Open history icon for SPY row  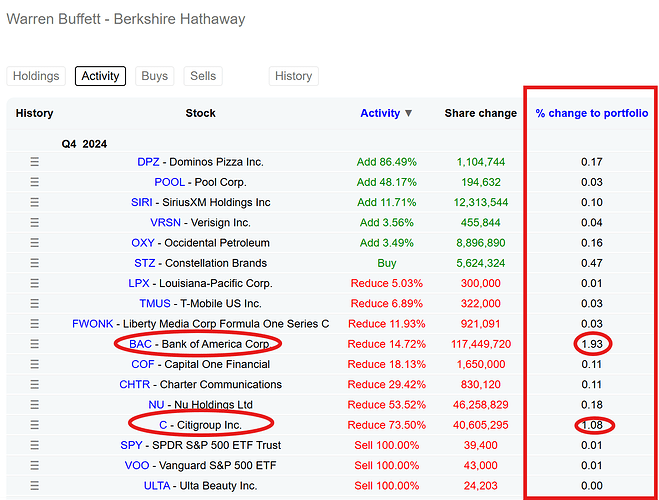coord(34,445)
